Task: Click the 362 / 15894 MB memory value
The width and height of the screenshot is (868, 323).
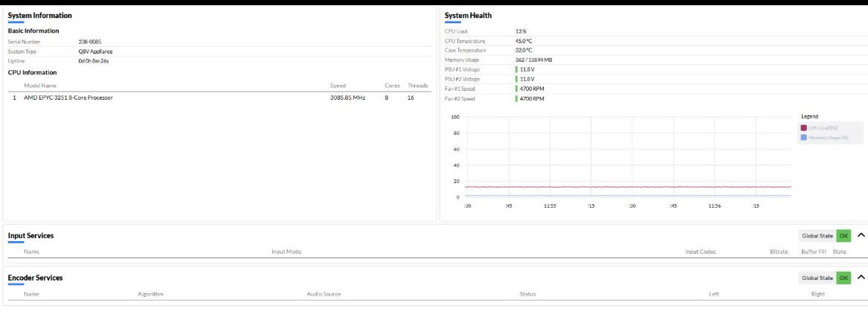Action: (533, 60)
